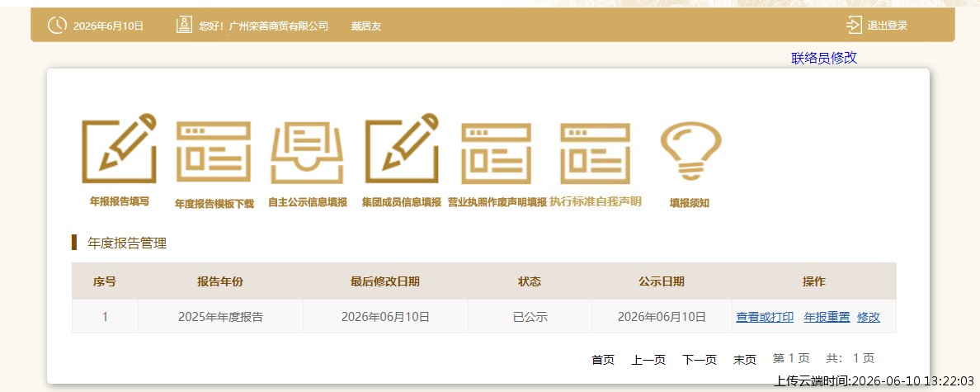Screen dimensions: 980x392
Task: Click the 执行标准自我声明 label
Action: click(x=596, y=202)
